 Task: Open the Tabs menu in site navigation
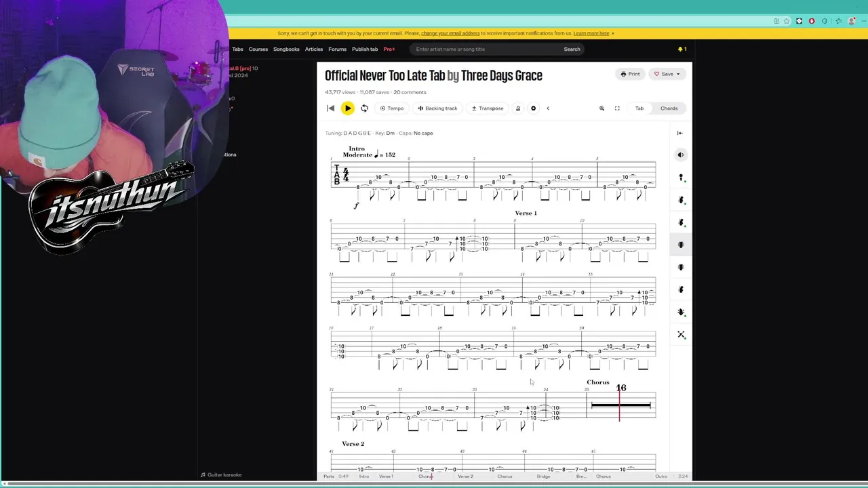pyautogui.click(x=237, y=49)
